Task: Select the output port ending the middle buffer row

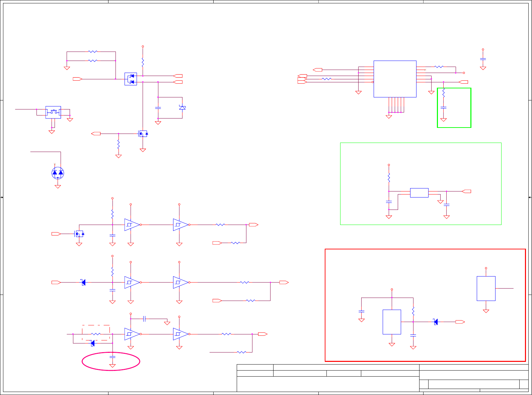Action: pos(284,283)
